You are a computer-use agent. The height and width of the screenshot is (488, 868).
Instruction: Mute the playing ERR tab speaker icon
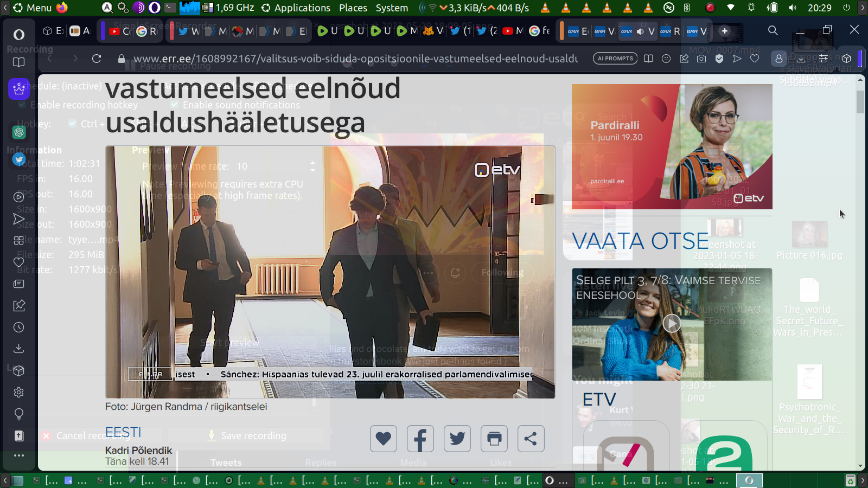[x=640, y=31]
